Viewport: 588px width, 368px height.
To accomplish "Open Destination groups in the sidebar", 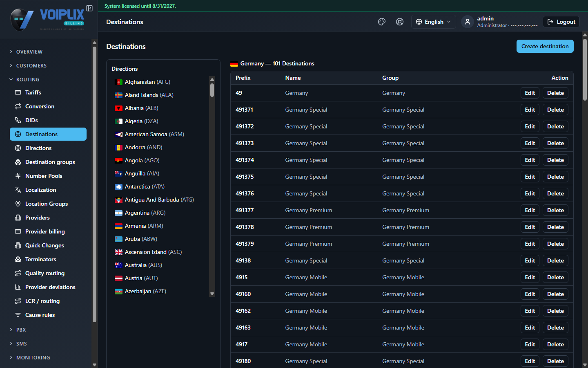I will point(48,162).
